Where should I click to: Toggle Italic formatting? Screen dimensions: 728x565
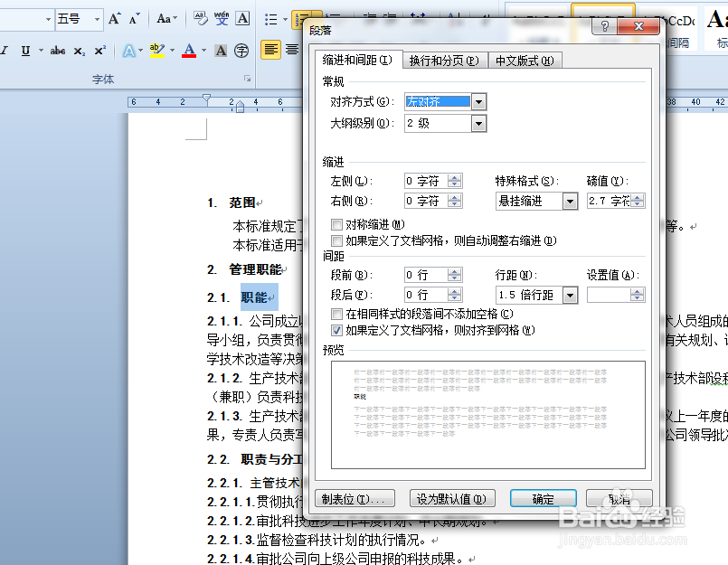5,51
